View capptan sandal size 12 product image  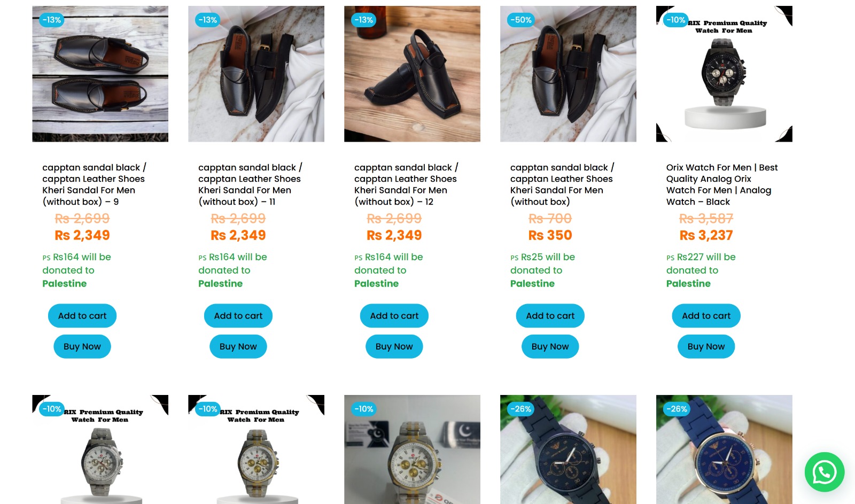(412, 74)
